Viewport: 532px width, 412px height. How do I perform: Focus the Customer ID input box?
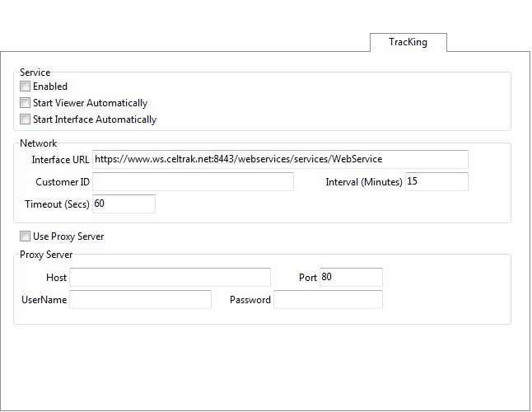pos(193,181)
